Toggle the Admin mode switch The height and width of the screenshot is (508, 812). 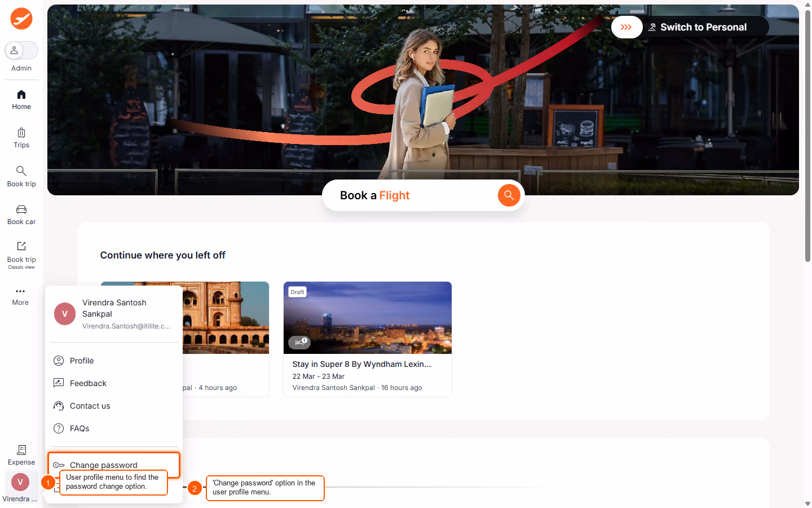tap(21, 50)
